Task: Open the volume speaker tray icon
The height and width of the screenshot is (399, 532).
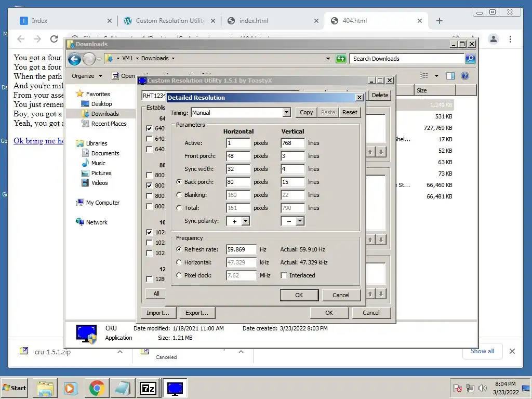Action: tap(482, 388)
